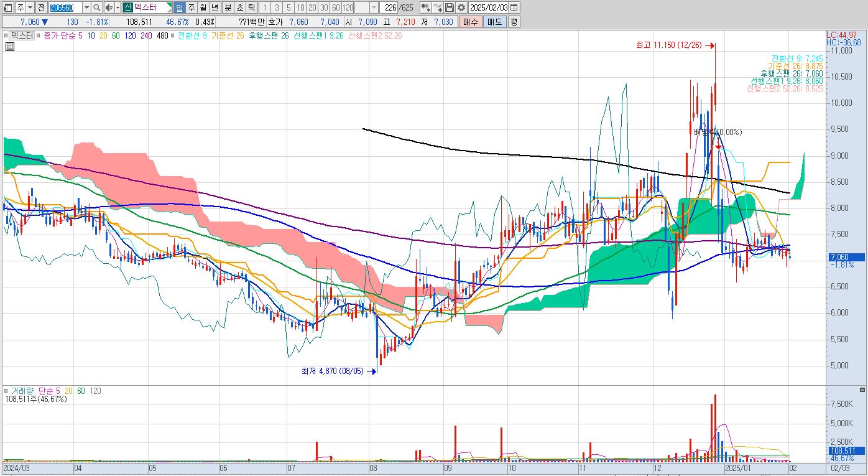
Task: Click the 매도 sell button
Action: (494, 22)
